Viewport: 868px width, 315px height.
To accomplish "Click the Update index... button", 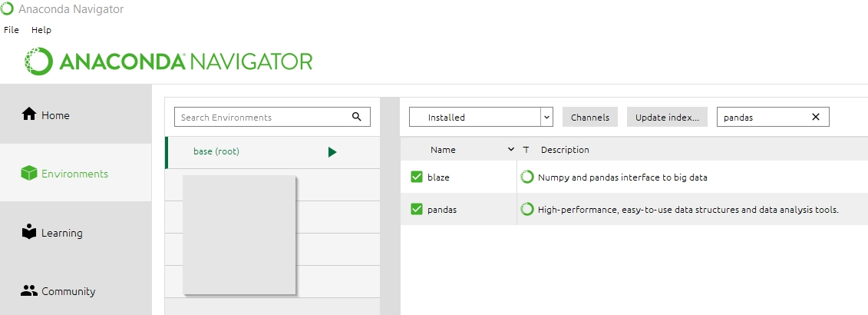I will pos(666,118).
